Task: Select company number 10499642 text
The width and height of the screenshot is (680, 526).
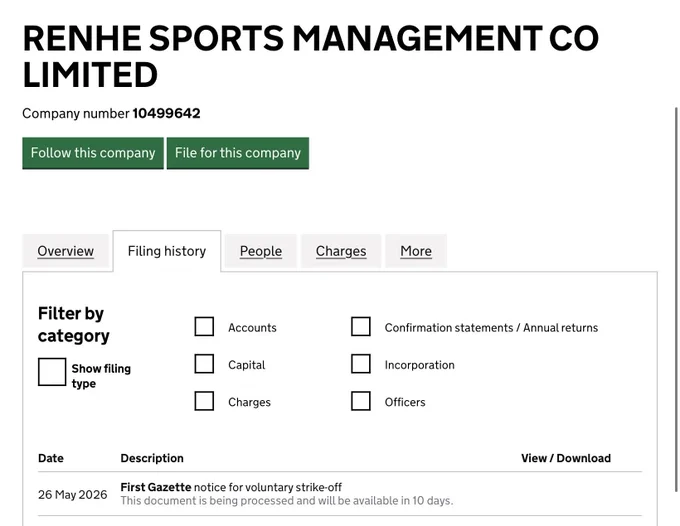Action: click(x=167, y=114)
